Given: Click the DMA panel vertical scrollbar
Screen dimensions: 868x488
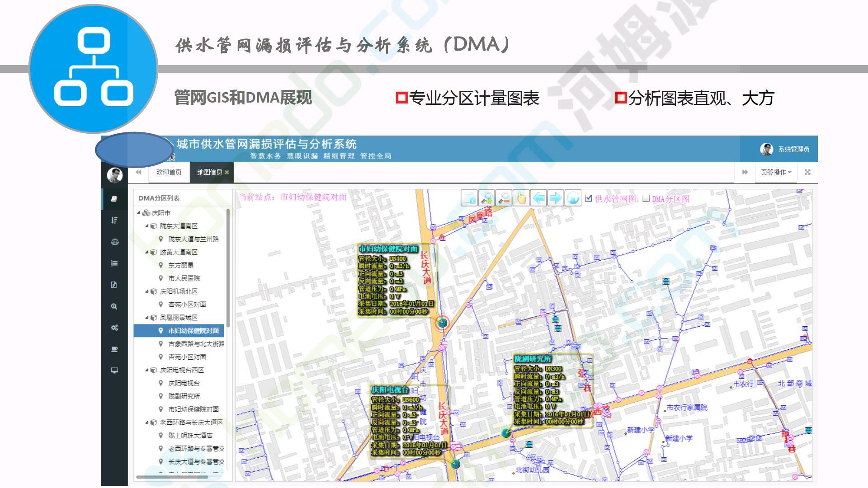Looking at the screenshot, I should [x=228, y=267].
